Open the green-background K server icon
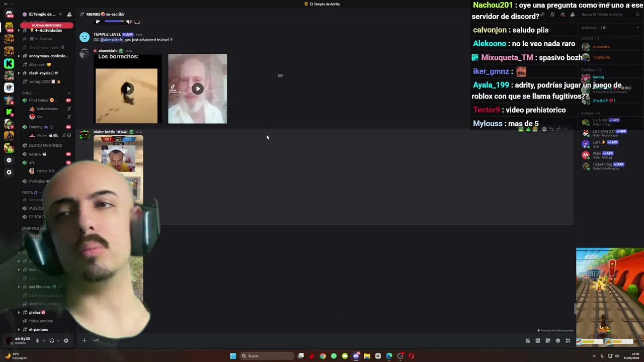 9,63
